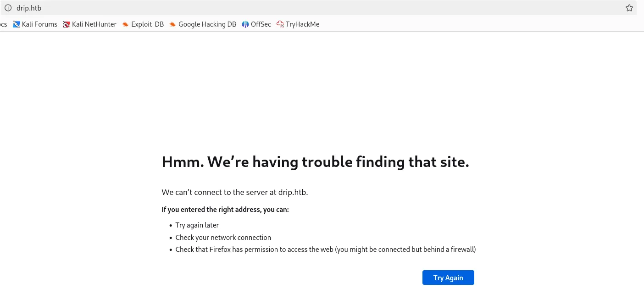Screen dimensions: 644x289
Task: Open the partially hidden bookmark ending in 'cs'
Action: (x=3, y=24)
